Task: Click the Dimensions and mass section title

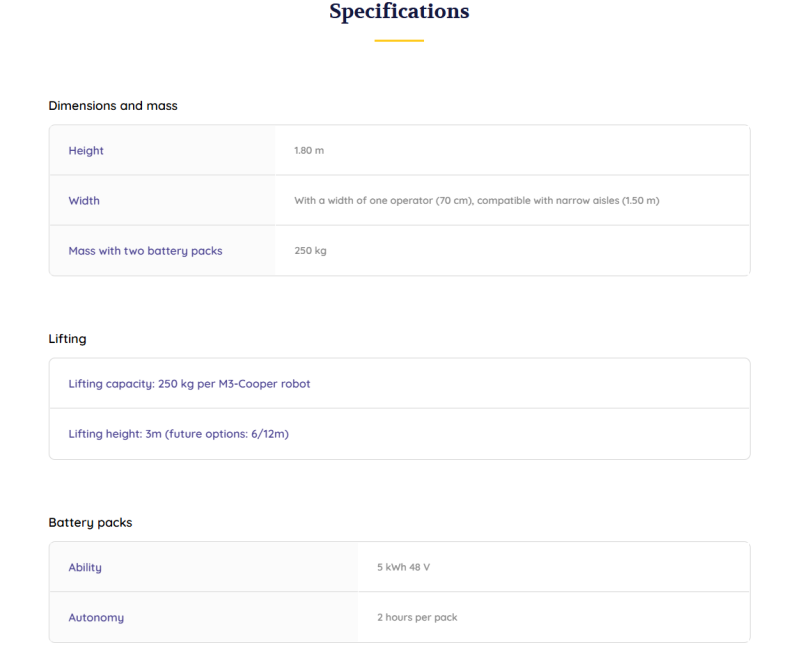Action: (x=113, y=105)
